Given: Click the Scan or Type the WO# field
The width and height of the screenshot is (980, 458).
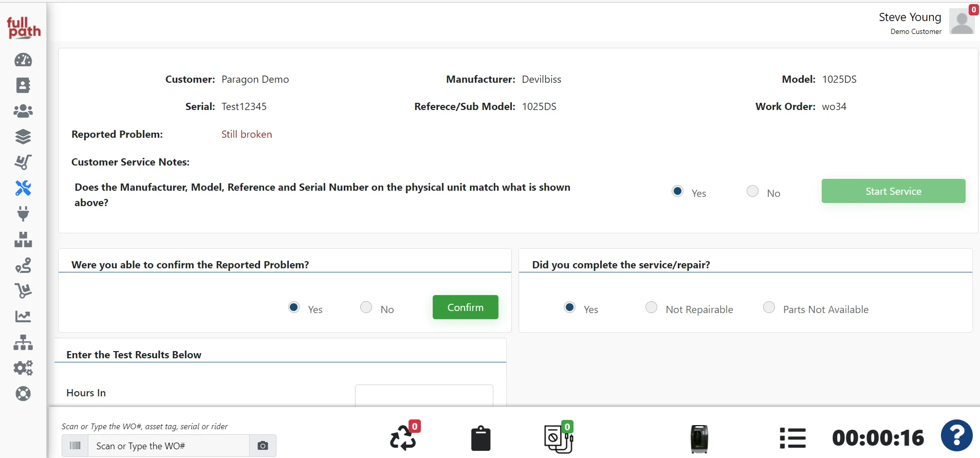Looking at the screenshot, I should pos(169,446).
